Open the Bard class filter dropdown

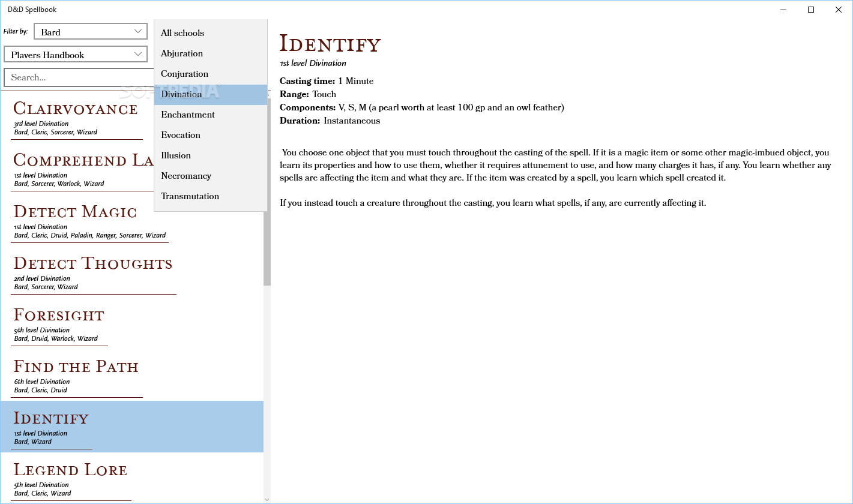[91, 32]
